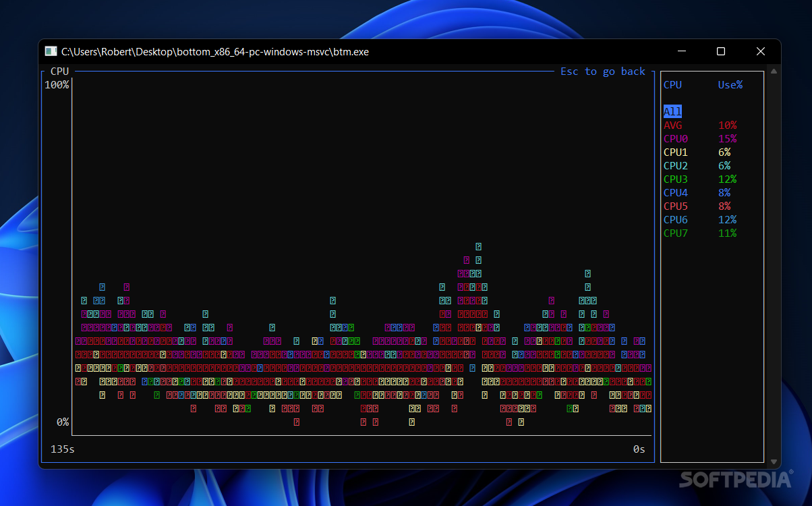Select the CPU7 row

(x=700, y=233)
